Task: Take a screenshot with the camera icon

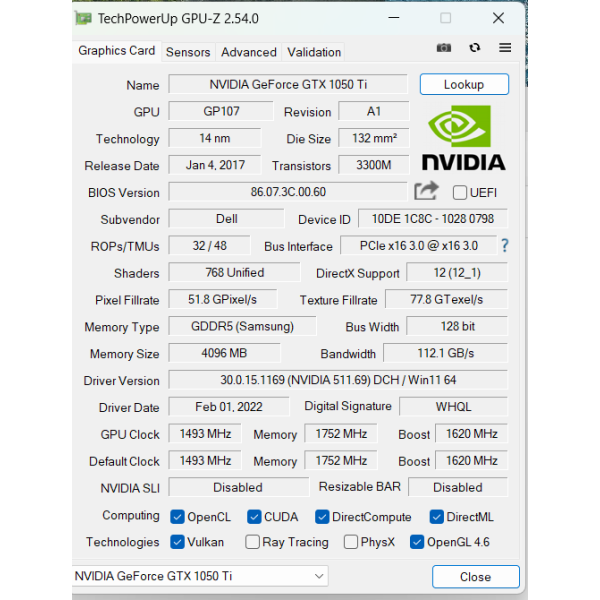Action: tap(443, 48)
